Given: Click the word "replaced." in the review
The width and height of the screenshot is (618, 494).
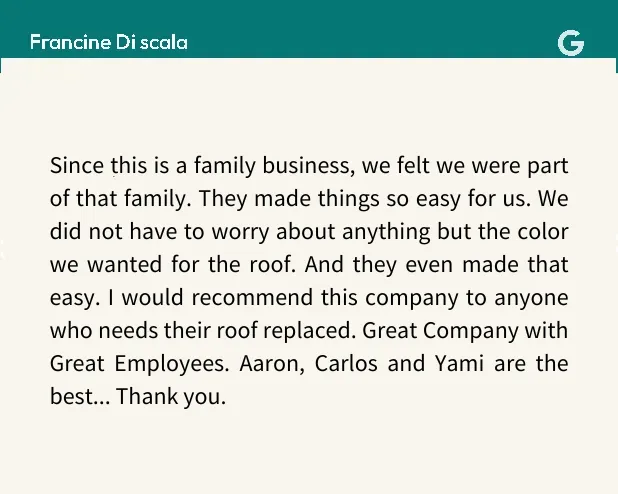Looking at the screenshot, I should tap(309, 331).
